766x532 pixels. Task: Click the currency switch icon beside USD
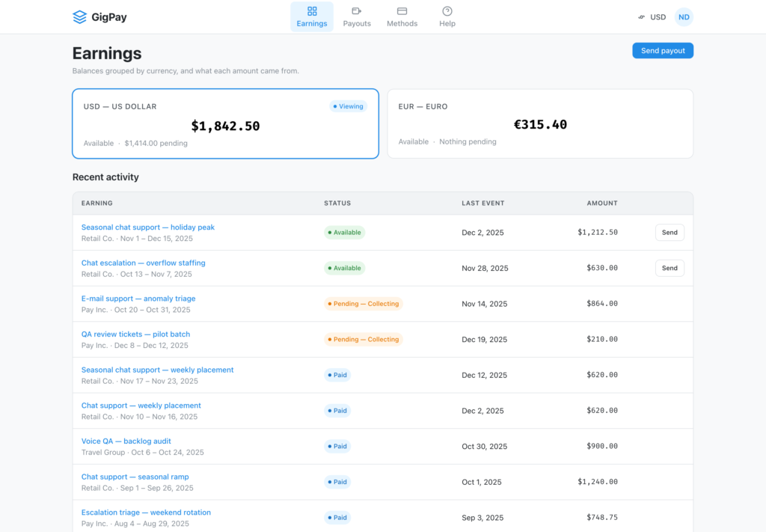coord(641,17)
